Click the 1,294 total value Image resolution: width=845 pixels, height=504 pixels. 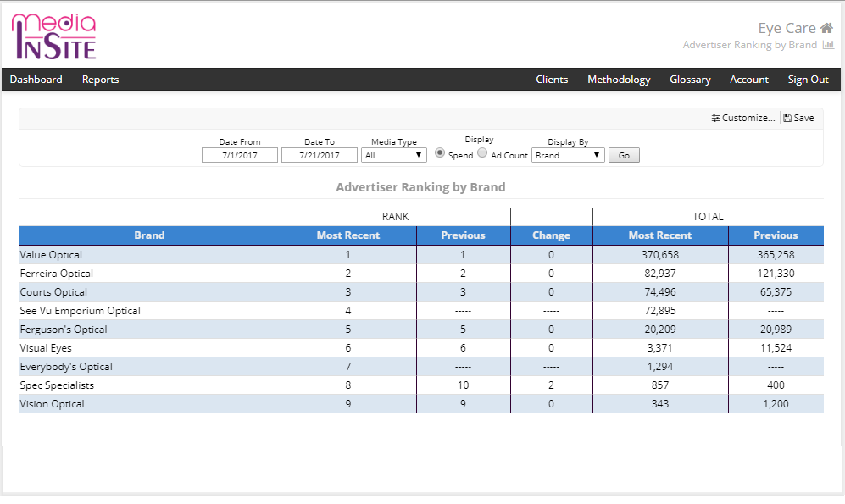tap(660, 367)
